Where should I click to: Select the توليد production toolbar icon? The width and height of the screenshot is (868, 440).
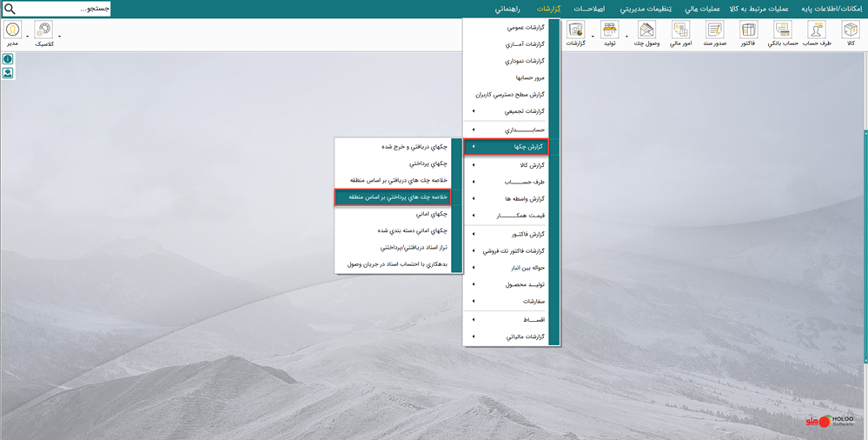point(609,30)
